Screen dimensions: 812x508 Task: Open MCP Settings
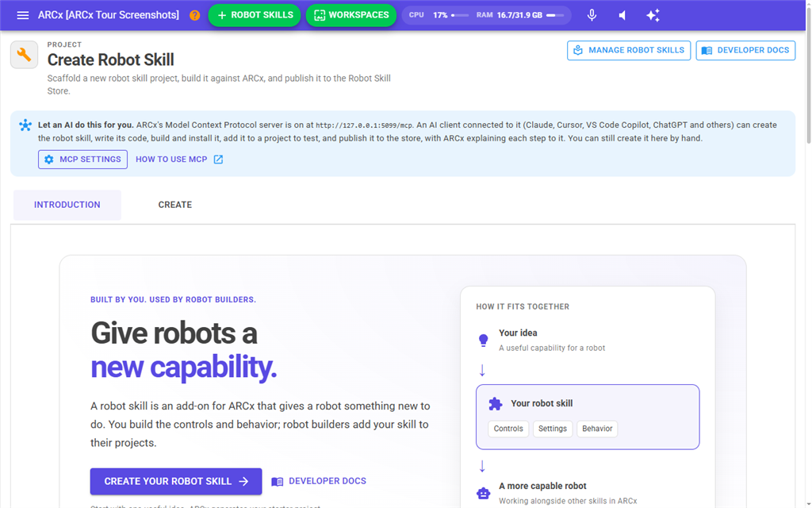pos(82,160)
